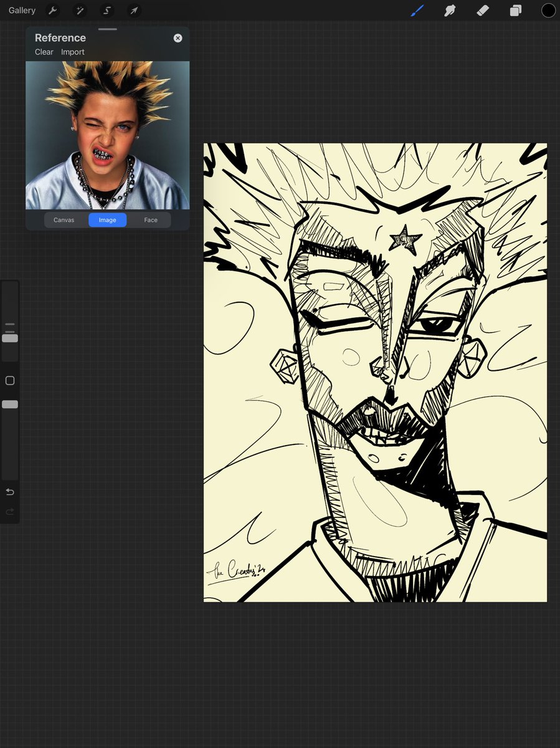Open the Actions wrench menu
560x748 pixels.
53,11
